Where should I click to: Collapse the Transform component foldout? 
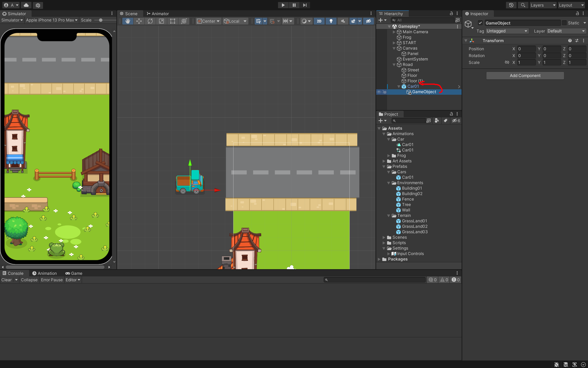[466, 41]
